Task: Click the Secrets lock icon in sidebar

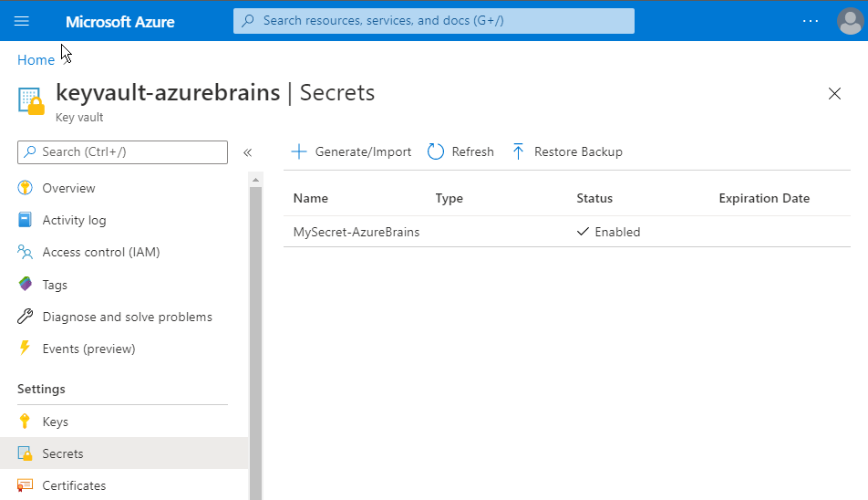Action: pyautogui.click(x=25, y=453)
